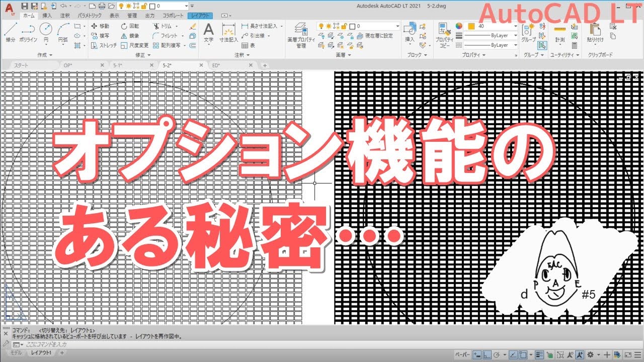The height and width of the screenshot is (362, 644).
Task: Click the 鏡像 (Mirror) tool
Action: click(130, 36)
